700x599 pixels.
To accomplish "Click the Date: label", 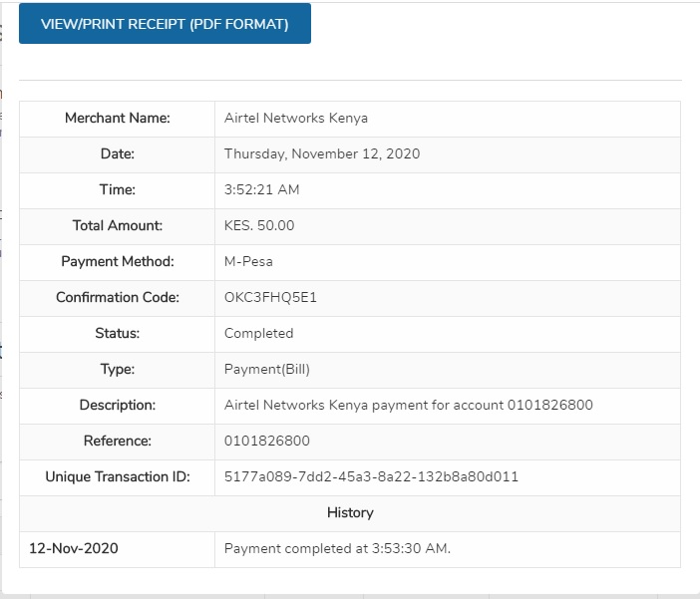I will pyautogui.click(x=118, y=154).
